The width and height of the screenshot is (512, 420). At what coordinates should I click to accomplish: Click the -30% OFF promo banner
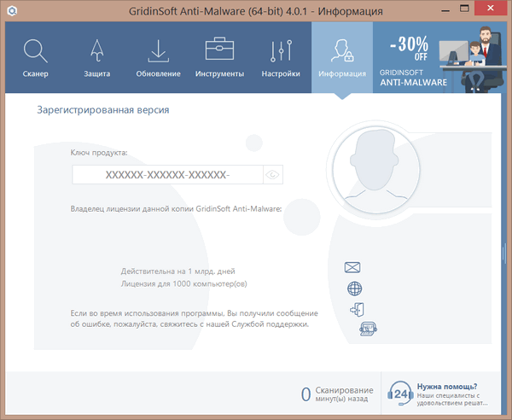tap(439, 57)
